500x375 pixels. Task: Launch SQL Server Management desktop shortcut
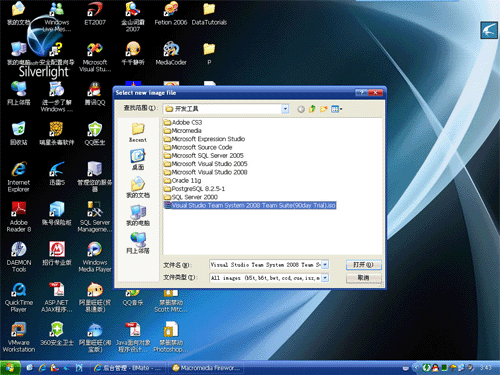pos(95,217)
